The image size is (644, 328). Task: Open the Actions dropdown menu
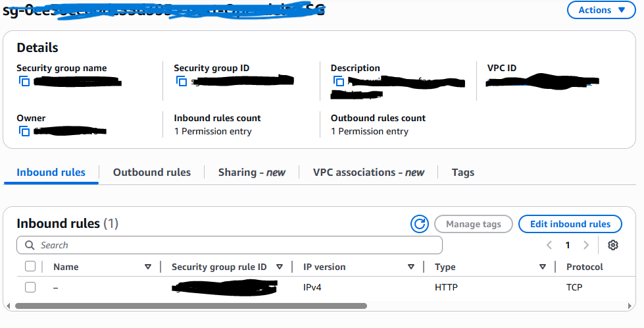(601, 10)
